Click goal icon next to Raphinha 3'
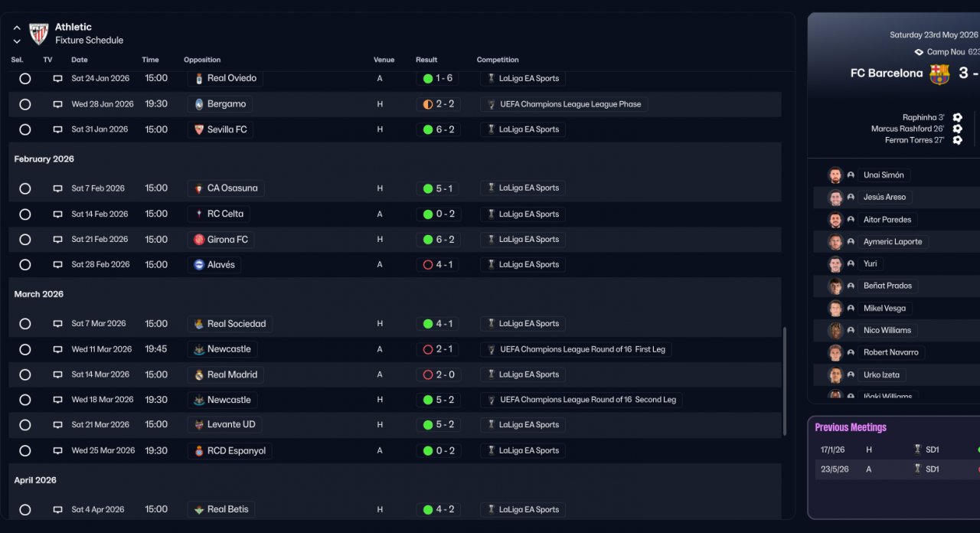The image size is (980, 533). 957,118
